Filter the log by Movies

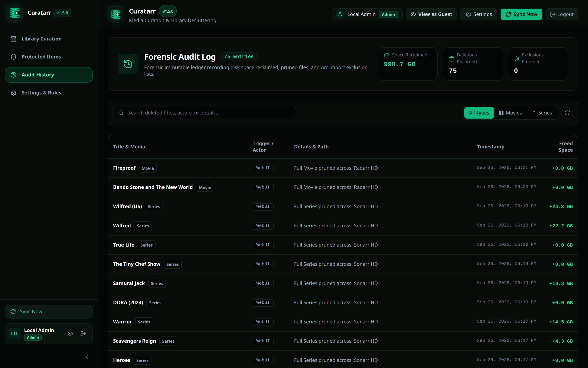click(x=510, y=113)
